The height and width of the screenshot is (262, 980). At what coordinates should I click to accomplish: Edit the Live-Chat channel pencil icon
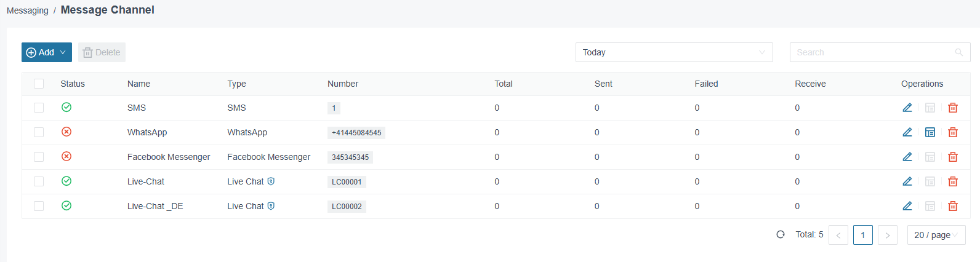(907, 181)
